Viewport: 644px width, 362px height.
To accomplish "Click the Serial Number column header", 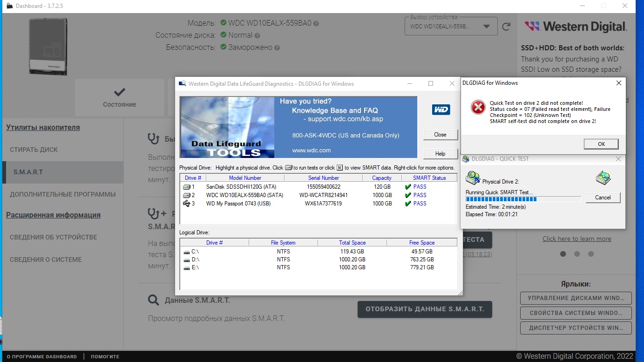I will point(323,178).
